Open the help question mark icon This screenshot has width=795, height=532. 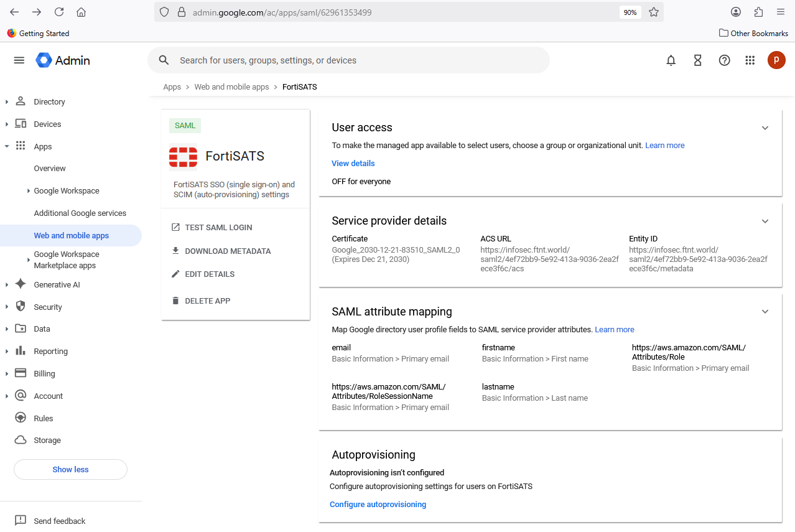click(x=724, y=60)
